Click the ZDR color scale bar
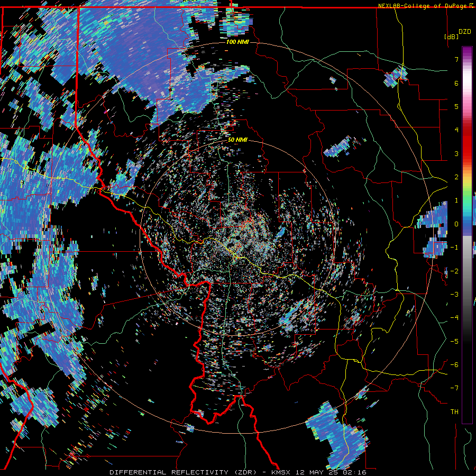 click(467, 235)
